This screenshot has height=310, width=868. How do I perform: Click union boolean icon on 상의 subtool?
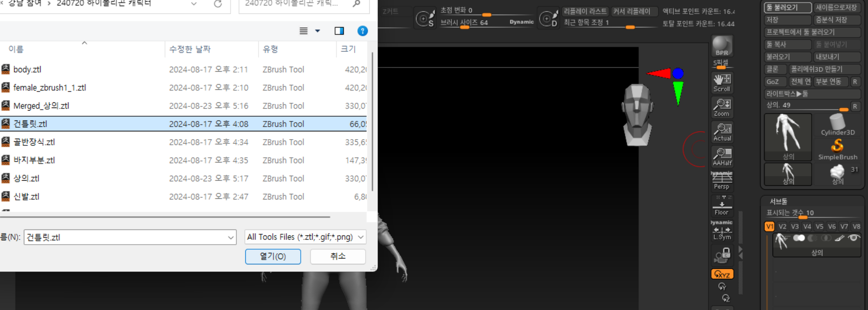coord(799,238)
